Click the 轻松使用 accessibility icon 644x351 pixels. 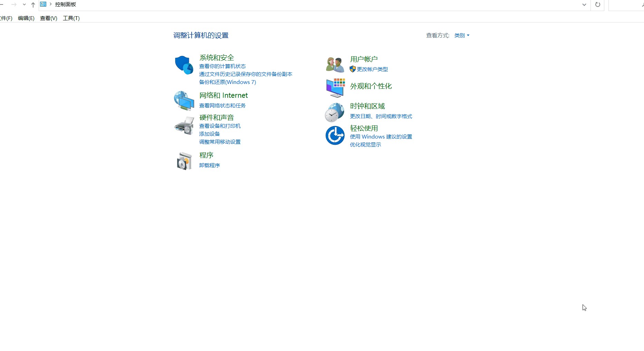tap(334, 135)
